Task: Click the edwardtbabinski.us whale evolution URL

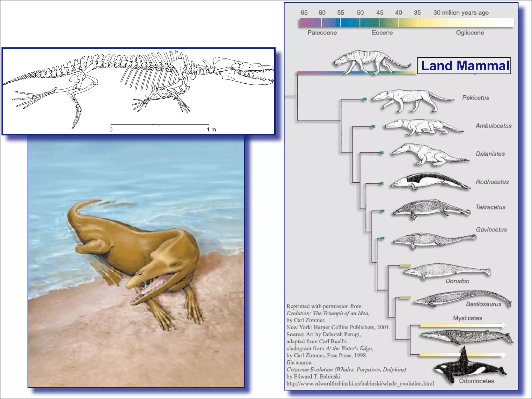Action: point(360,383)
